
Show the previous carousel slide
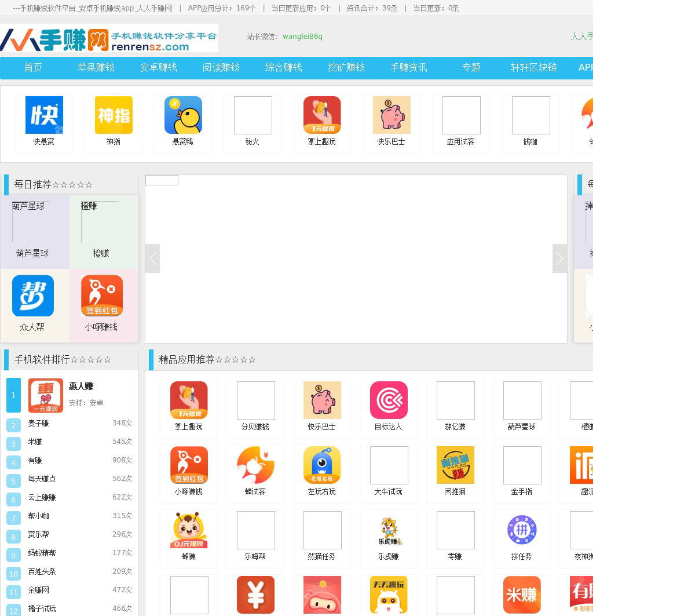click(153, 258)
